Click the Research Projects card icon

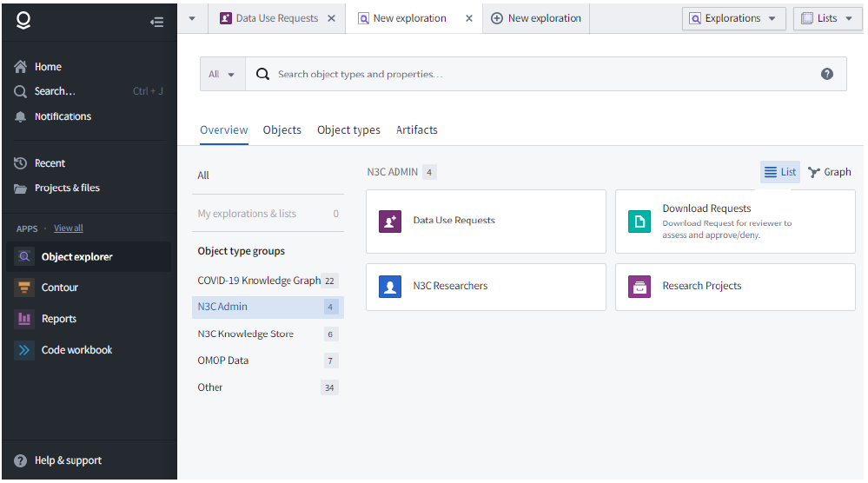639,287
